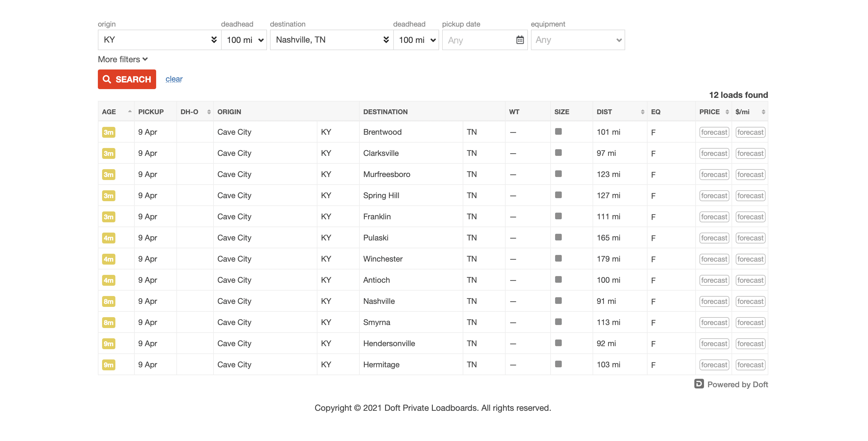868x441 pixels.
Task: Click the 9 Apr pickup in Smyrna row
Action: click(x=148, y=322)
